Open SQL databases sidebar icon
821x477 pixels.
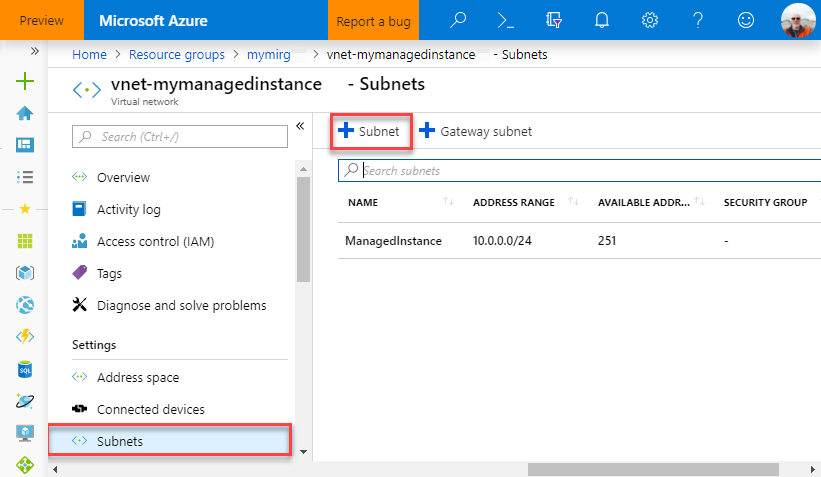click(x=26, y=370)
